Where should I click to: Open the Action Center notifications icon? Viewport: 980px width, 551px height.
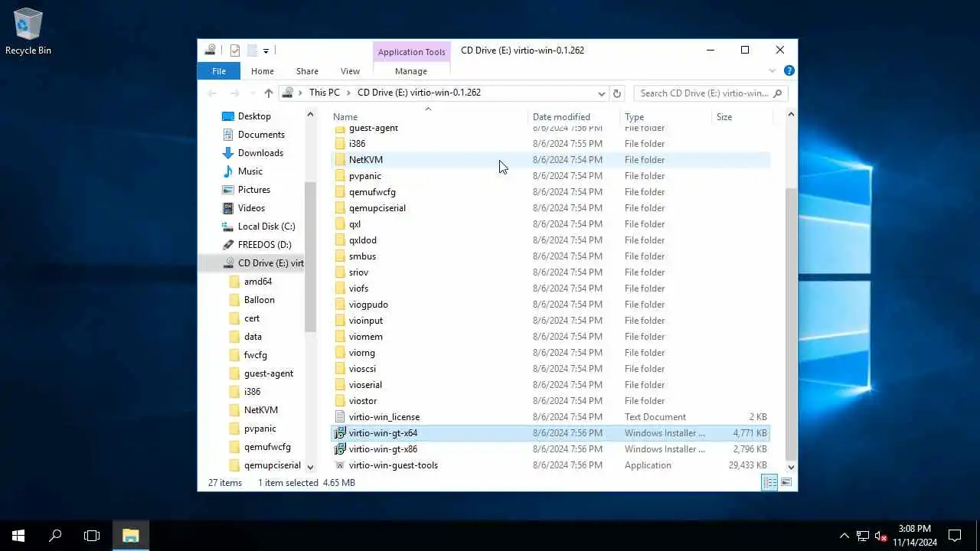(x=955, y=536)
